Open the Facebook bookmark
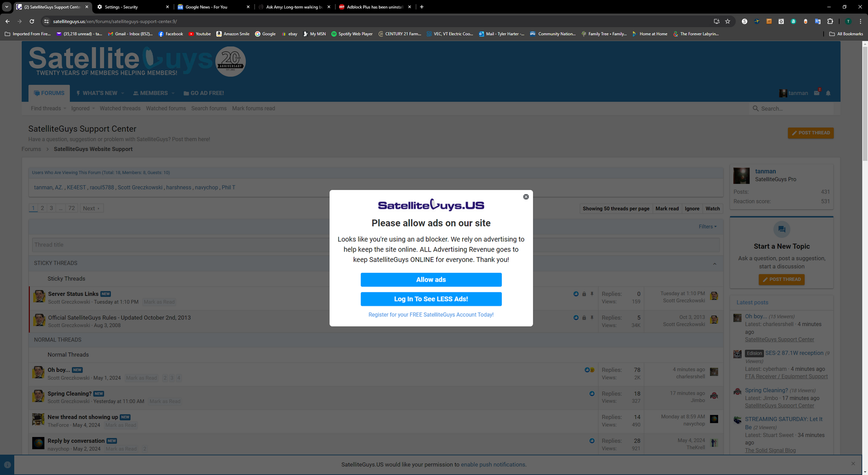This screenshot has width=868, height=475. (x=170, y=34)
